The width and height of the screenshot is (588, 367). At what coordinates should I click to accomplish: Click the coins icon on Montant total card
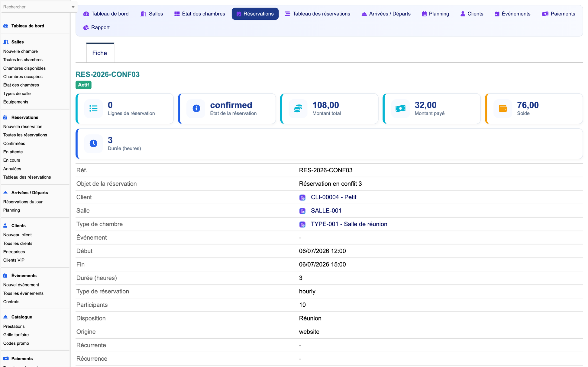point(298,108)
